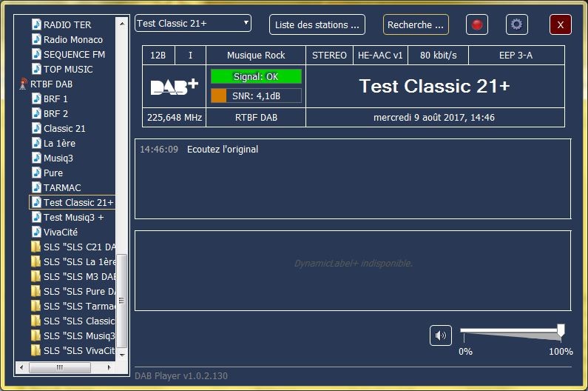Screen dimensions: 588x391
Task: Click the station list scroll-down arrow
Action: [122, 355]
